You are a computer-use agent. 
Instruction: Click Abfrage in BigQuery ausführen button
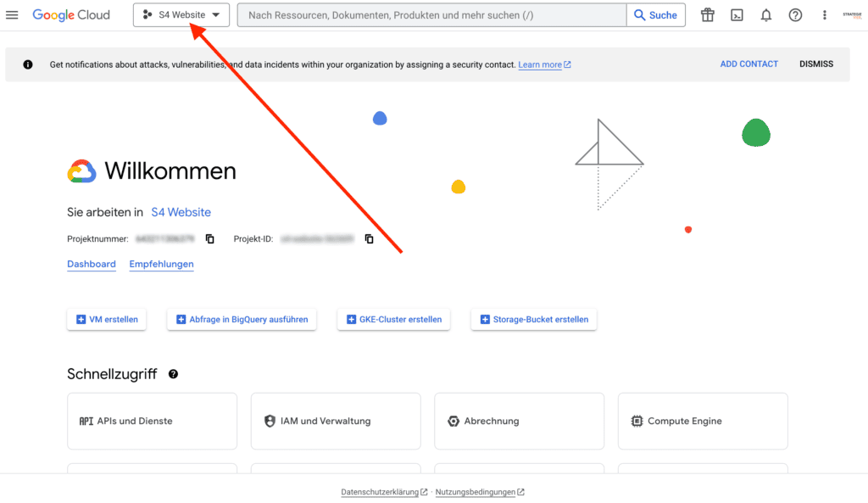click(242, 320)
